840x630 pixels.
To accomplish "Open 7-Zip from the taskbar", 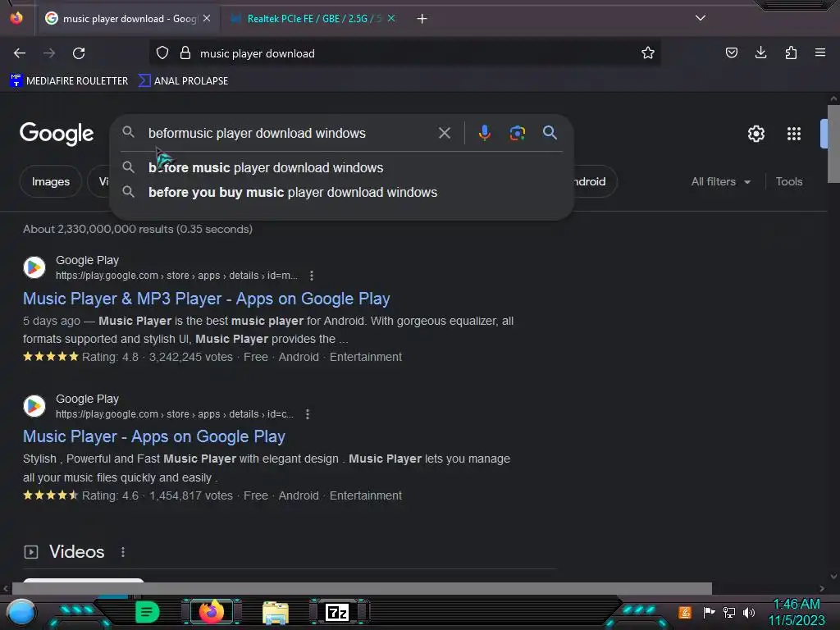I will [x=337, y=612].
